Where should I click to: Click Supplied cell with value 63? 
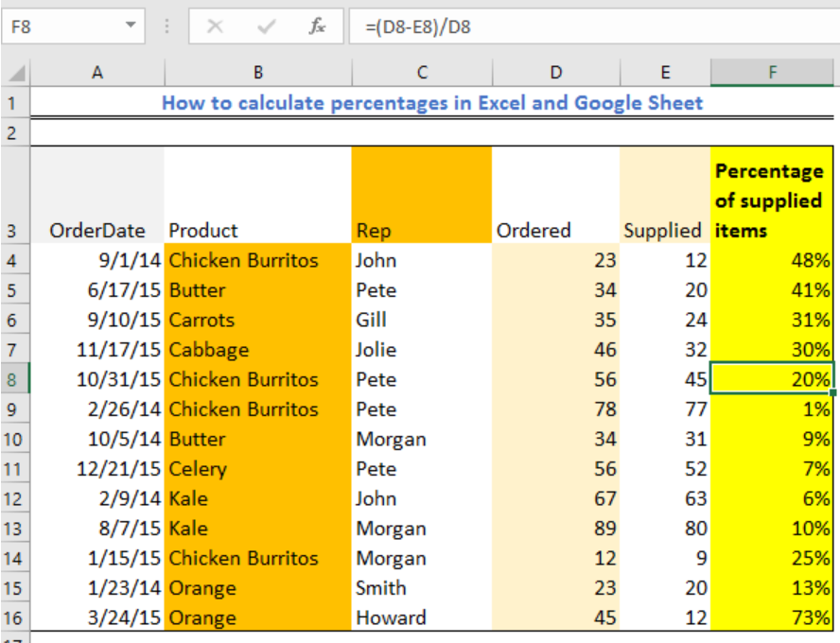[665, 499]
